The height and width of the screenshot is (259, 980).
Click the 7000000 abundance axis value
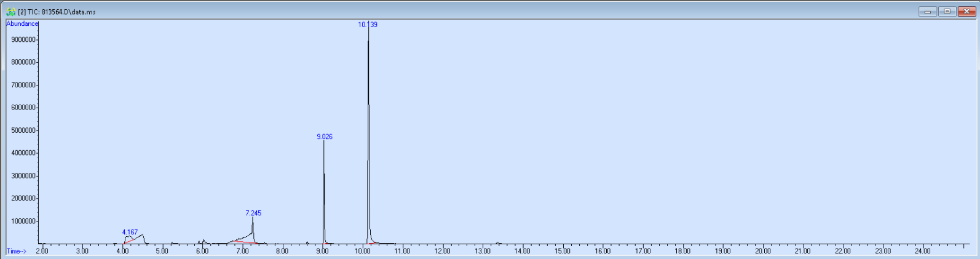pyautogui.click(x=23, y=85)
